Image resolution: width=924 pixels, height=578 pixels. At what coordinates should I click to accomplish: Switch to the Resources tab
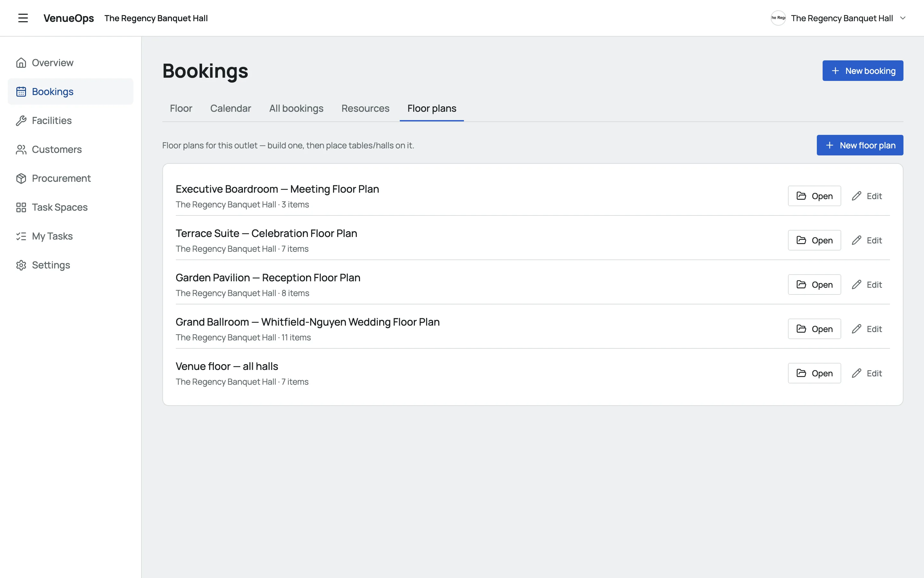point(365,109)
